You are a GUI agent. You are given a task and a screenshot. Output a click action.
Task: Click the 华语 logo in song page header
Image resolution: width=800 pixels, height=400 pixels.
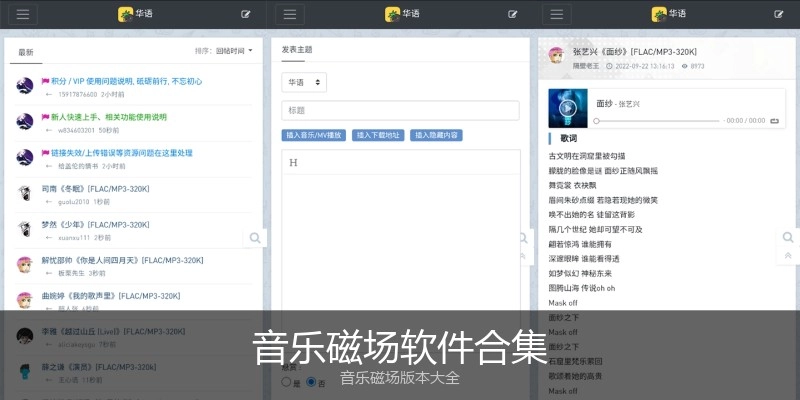(669, 14)
